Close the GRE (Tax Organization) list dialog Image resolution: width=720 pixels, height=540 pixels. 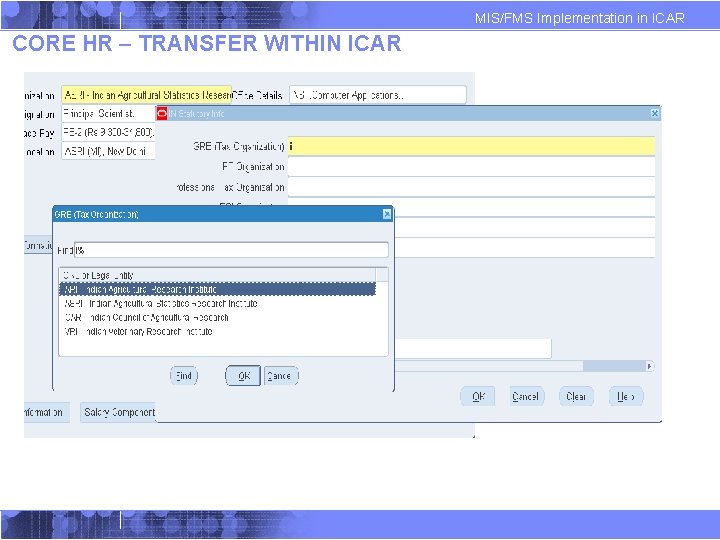387,214
